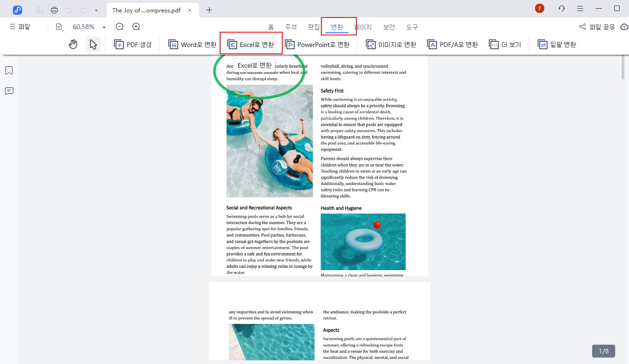Click the Word로 변환 button

[192, 45]
